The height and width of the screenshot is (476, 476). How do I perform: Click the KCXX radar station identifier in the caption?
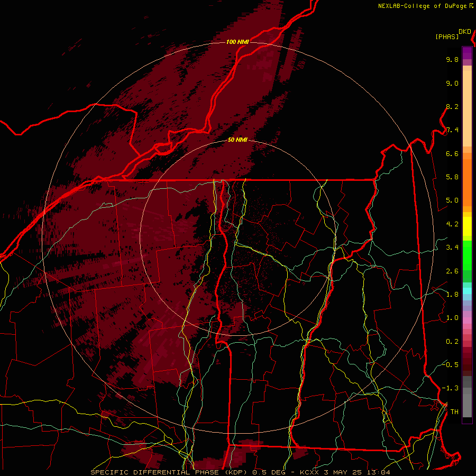(309, 472)
